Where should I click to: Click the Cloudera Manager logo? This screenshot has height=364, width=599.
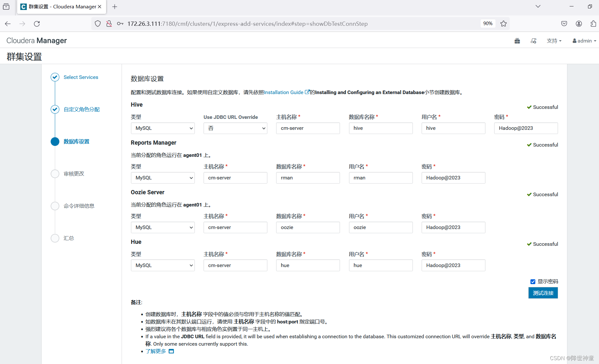pyautogui.click(x=36, y=41)
